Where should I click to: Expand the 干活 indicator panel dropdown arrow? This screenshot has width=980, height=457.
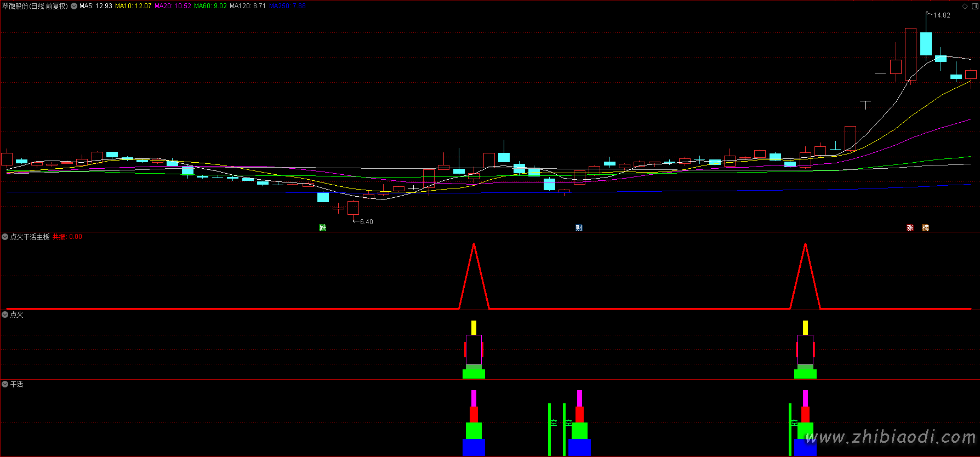5,384
